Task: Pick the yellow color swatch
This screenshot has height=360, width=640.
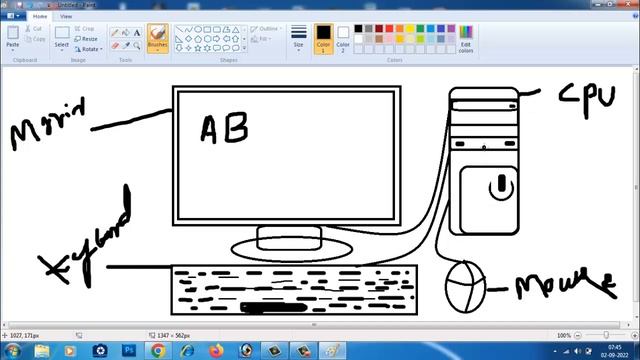Action: 410,29
